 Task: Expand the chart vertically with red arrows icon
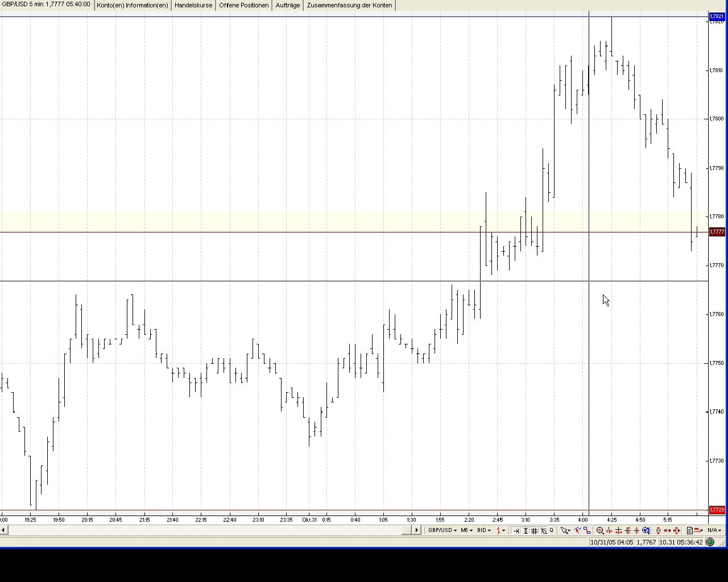627,530
